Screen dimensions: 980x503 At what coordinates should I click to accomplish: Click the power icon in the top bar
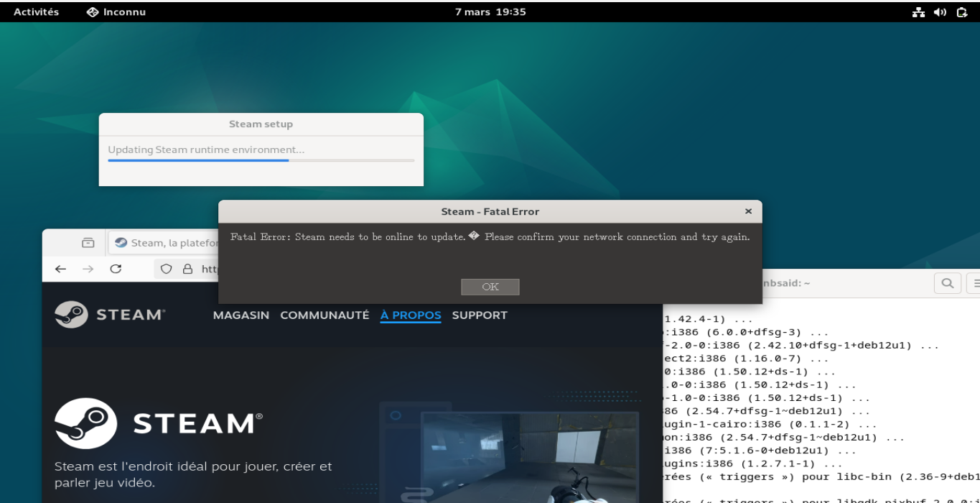(x=962, y=12)
